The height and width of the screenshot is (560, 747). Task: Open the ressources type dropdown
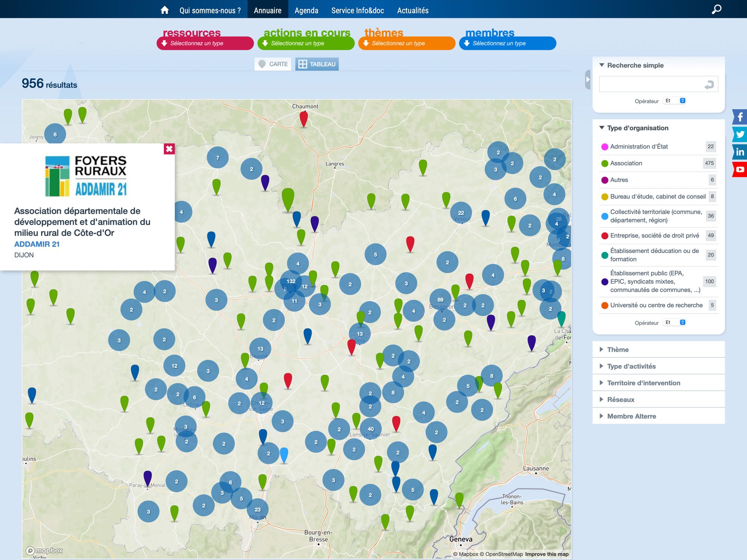click(205, 43)
